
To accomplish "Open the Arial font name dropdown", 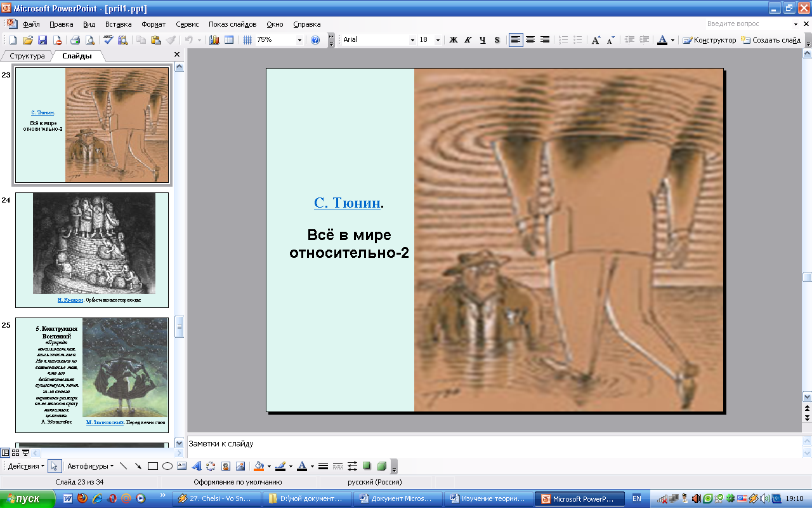I will coord(412,40).
